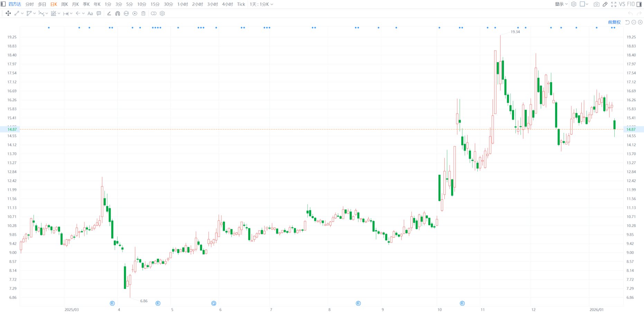Undo the last drawing action
The width and height of the screenshot is (644, 314).
click(631, 13)
